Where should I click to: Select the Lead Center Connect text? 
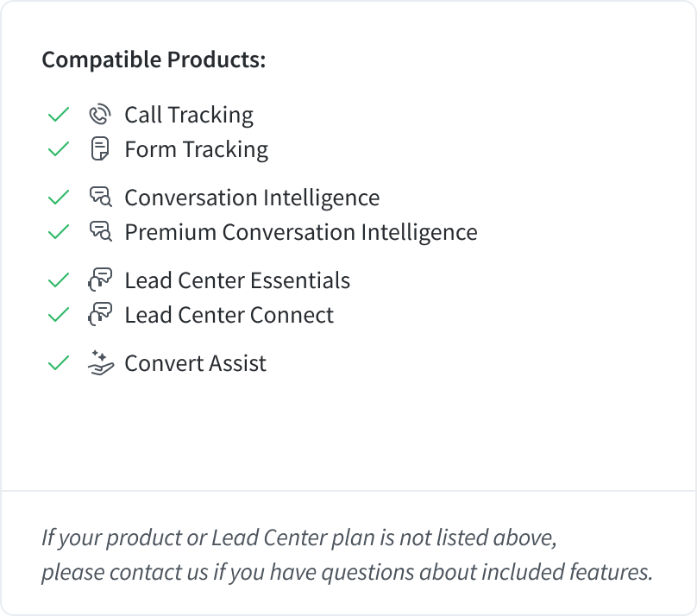[229, 315]
